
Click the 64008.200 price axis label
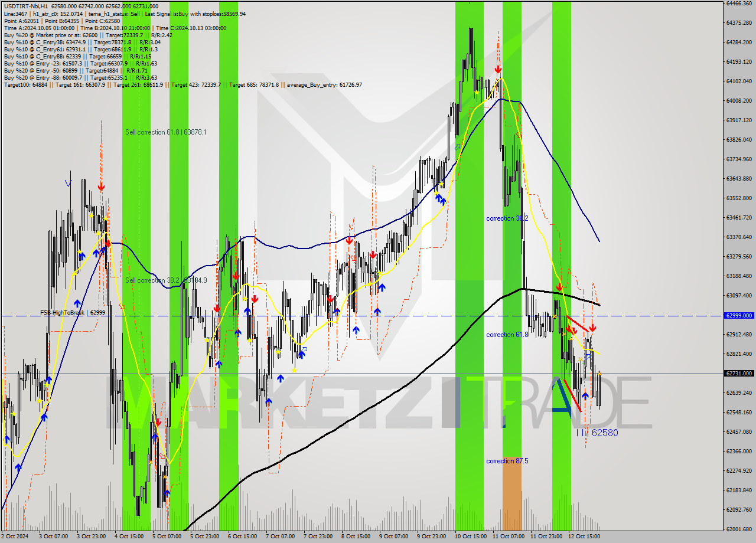739,100
